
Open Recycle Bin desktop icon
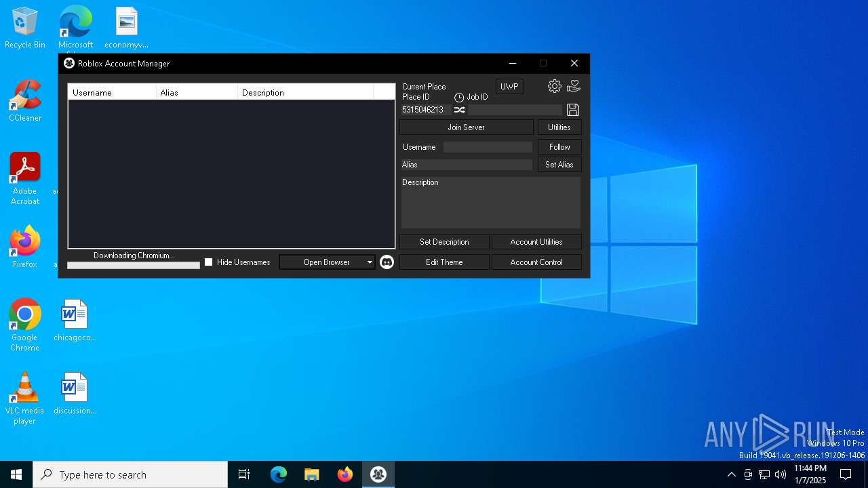tap(25, 28)
